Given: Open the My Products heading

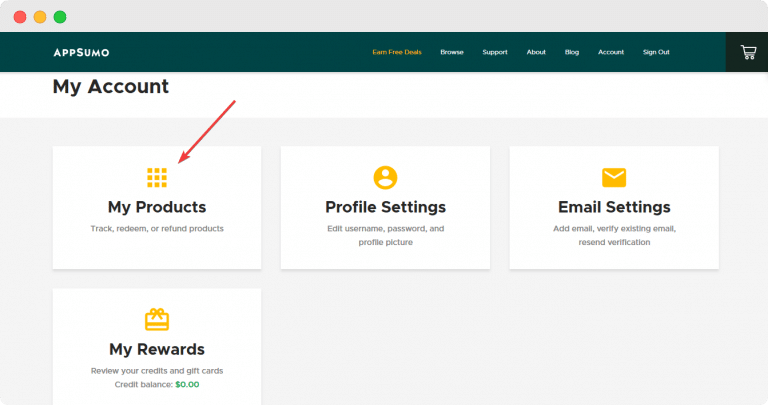Looking at the screenshot, I should (157, 207).
